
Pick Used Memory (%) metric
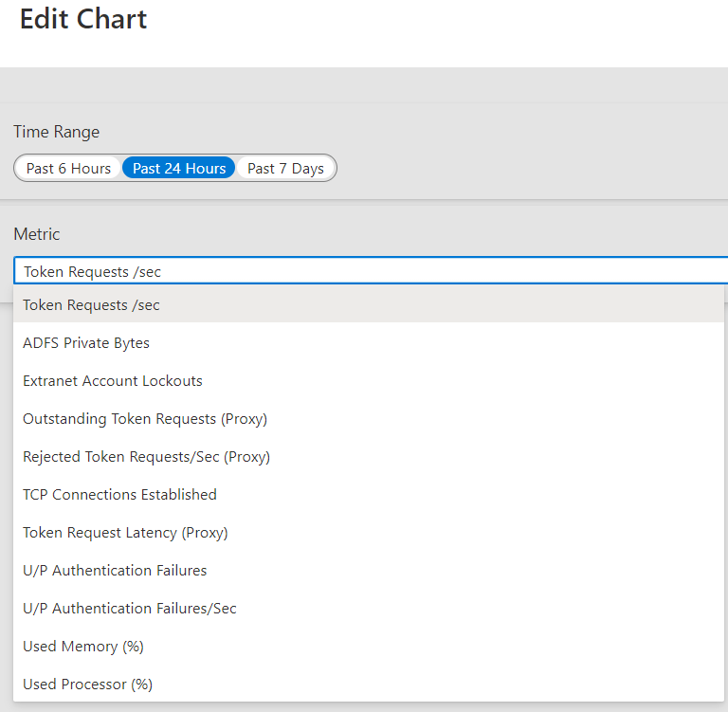[83, 647]
